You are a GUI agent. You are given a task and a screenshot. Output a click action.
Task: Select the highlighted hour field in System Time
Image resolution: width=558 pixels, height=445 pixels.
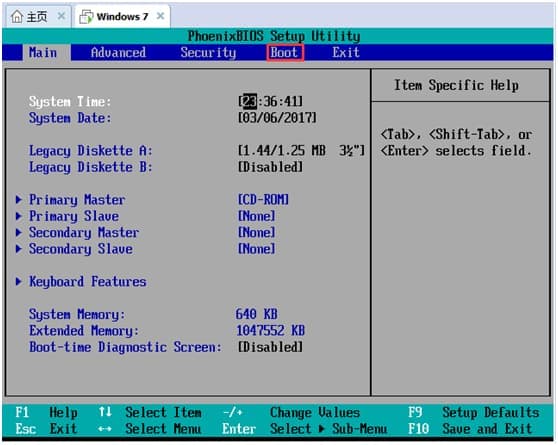pos(249,101)
